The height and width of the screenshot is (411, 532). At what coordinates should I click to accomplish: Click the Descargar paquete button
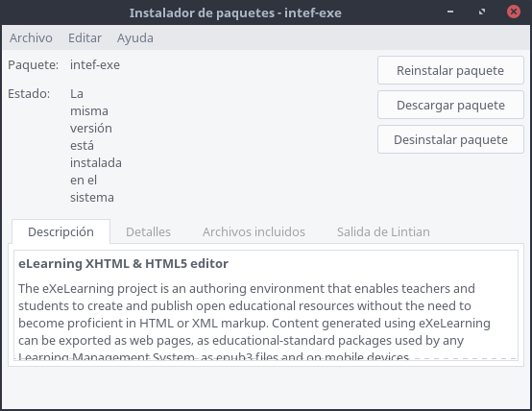coord(450,106)
